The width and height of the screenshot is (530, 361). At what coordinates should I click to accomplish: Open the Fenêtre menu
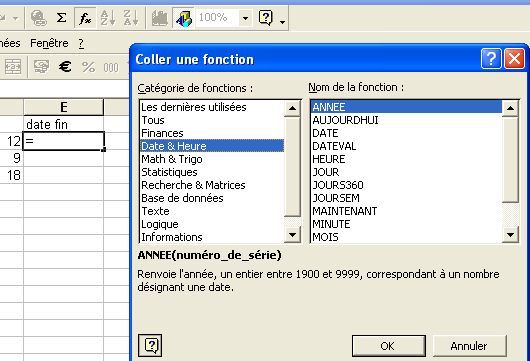49,43
